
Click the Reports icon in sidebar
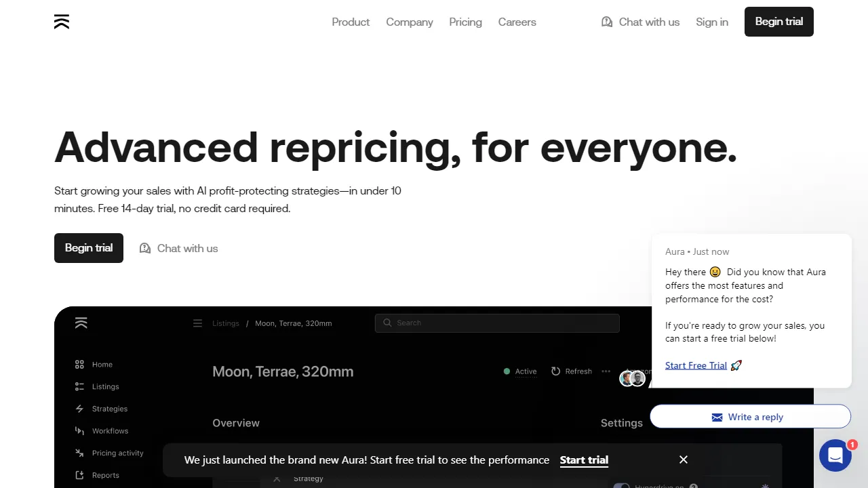(x=80, y=475)
